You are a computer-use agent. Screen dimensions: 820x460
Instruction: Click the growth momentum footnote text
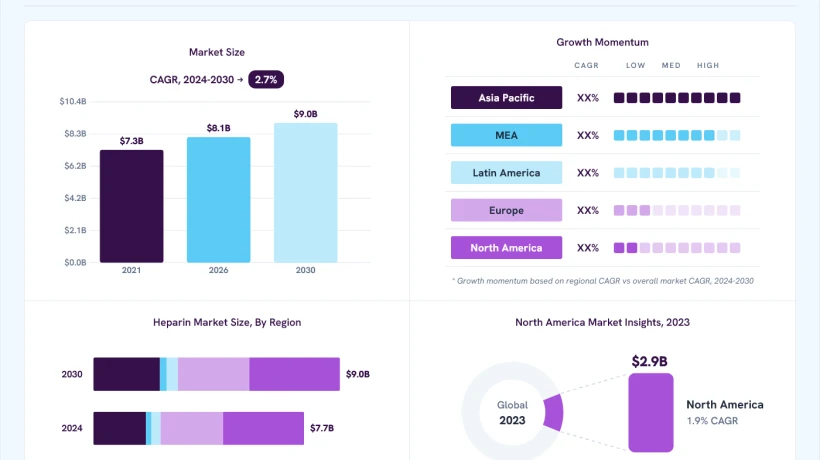[603, 281]
